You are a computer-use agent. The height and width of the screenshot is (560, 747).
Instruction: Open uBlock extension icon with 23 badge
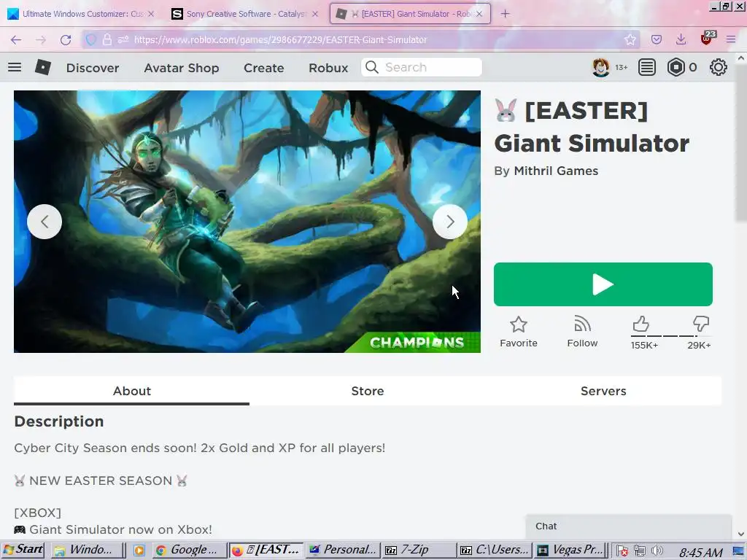pos(707,38)
